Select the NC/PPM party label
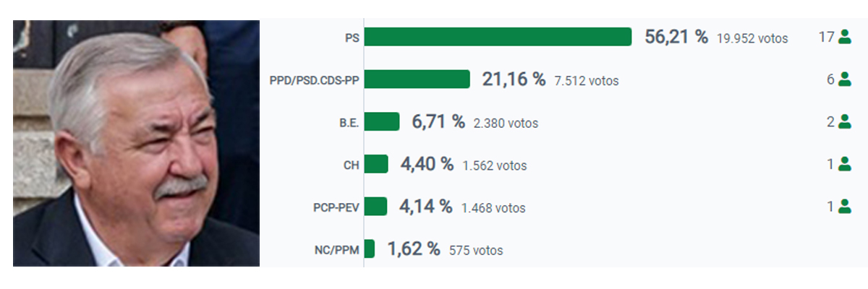This screenshot has width=868, height=289. click(338, 250)
